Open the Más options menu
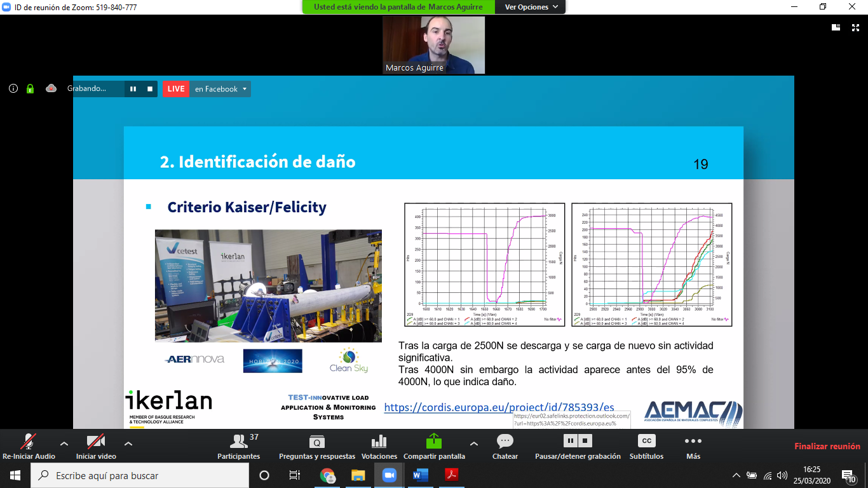 [x=693, y=446]
